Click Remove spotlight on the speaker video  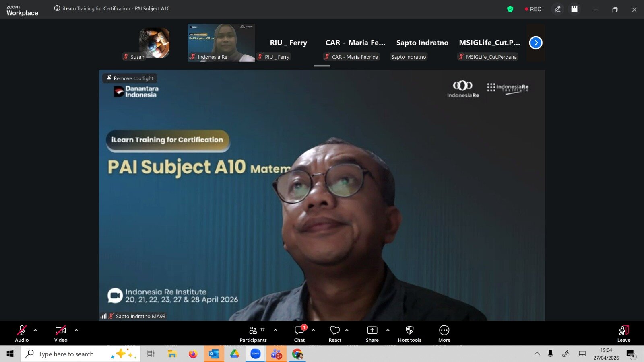click(x=130, y=78)
